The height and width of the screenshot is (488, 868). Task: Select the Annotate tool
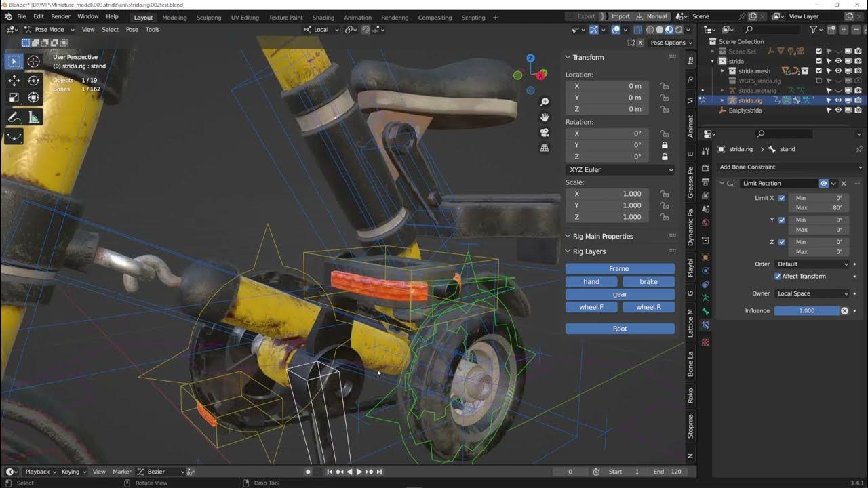tap(14, 117)
